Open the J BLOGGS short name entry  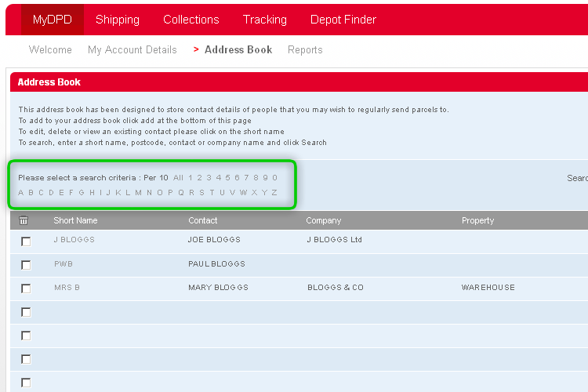(x=74, y=240)
